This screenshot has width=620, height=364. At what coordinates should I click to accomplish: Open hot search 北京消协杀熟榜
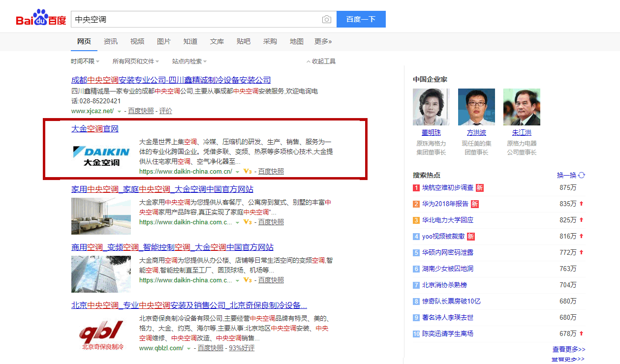click(x=444, y=285)
